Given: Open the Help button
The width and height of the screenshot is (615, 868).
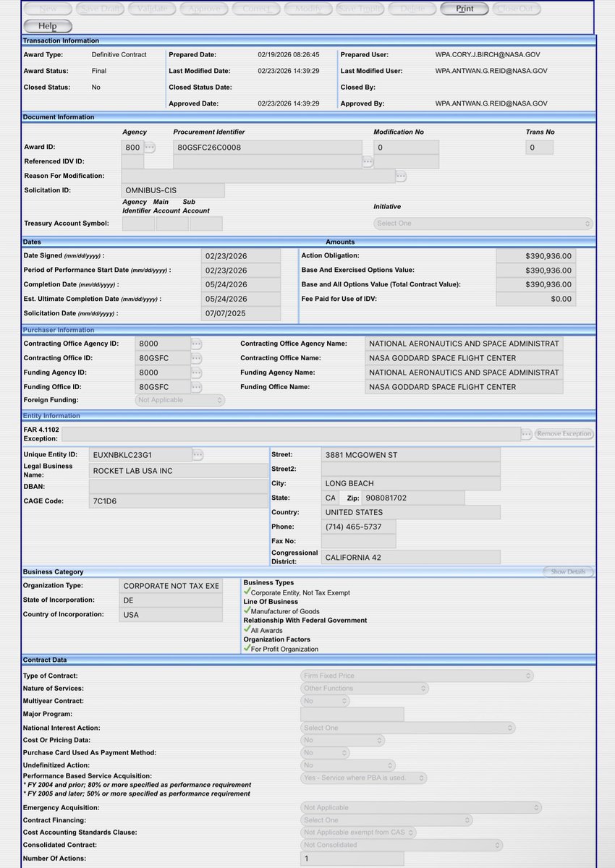Looking at the screenshot, I should click(x=47, y=26).
